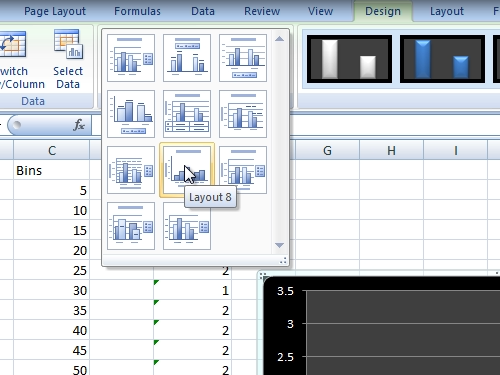
Task: Click chart axis label 2.5
Action: click(285, 357)
